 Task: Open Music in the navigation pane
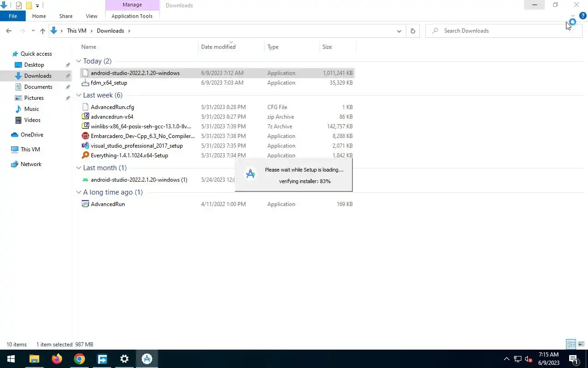[x=32, y=109]
